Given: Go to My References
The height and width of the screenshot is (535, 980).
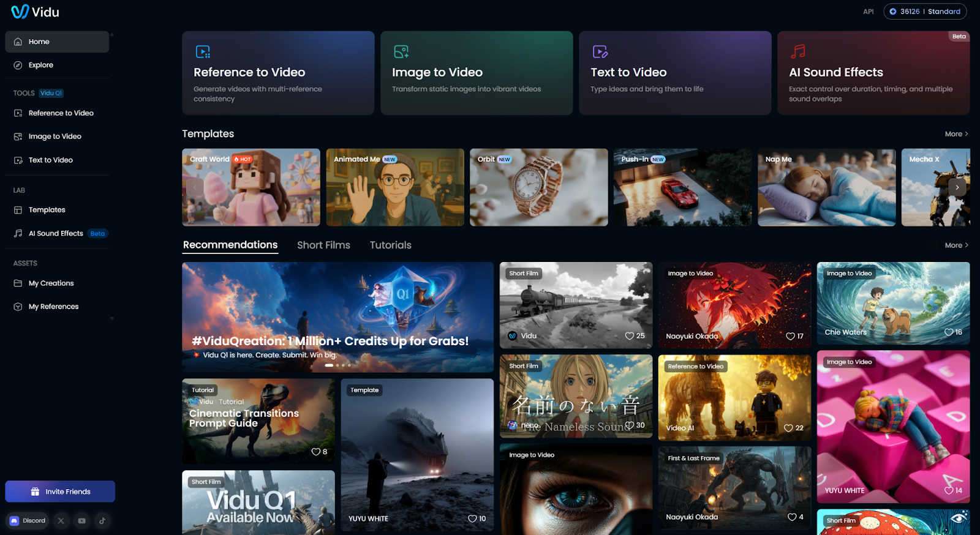Looking at the screenshot, I should coord(57,307).
